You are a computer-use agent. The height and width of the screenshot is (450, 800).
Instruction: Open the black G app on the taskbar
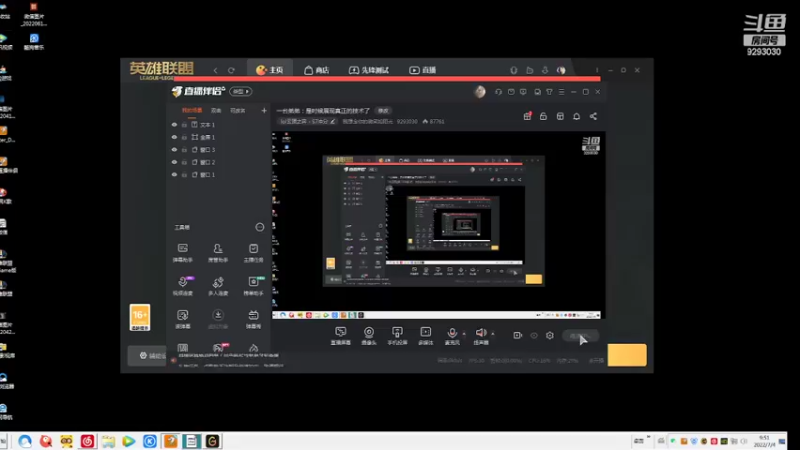tap(212, 441)
